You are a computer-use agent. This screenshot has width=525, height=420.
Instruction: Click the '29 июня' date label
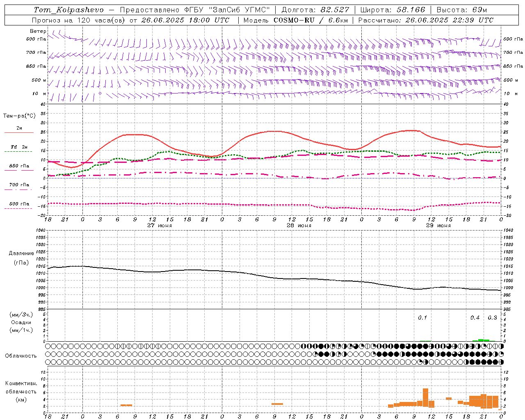click(x=438, y=226)
